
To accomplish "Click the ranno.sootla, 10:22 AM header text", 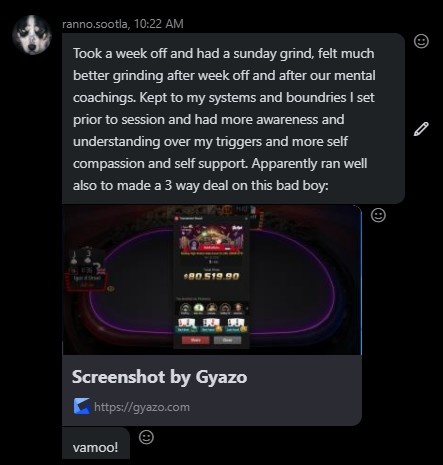I will tap(123, 24).
